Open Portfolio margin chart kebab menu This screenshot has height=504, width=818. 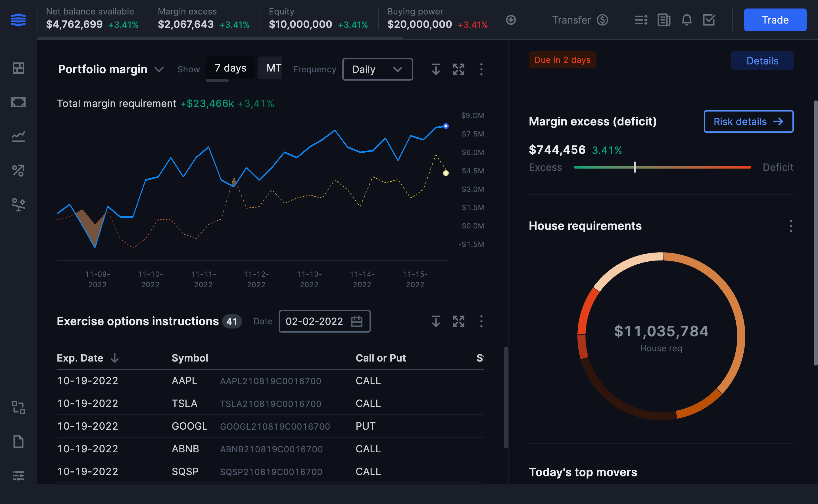pos(481,69)
